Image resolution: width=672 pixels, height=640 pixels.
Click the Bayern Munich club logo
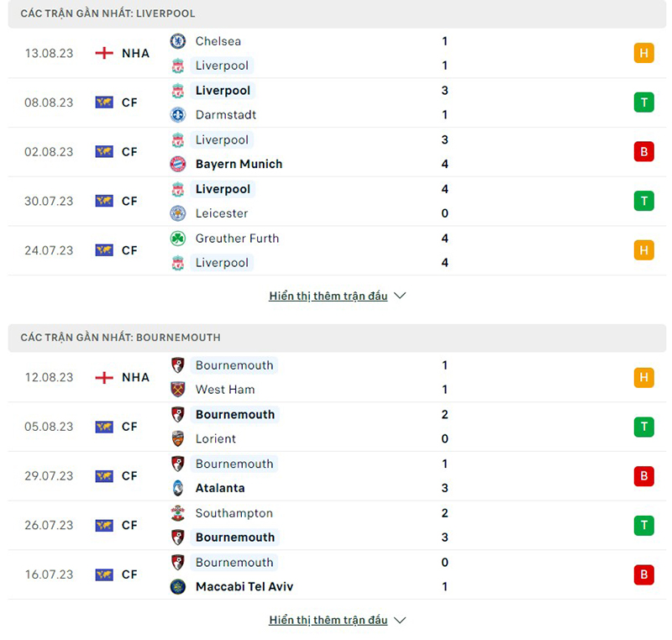coord(177,164)
